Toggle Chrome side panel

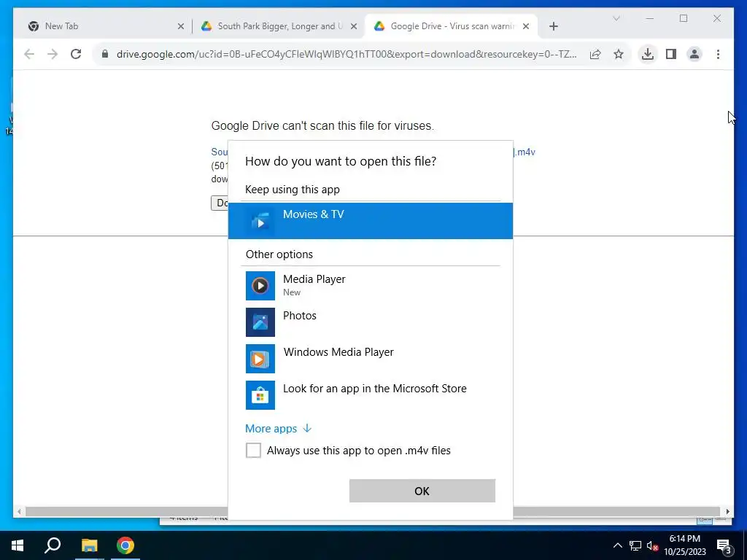point(671,54)
